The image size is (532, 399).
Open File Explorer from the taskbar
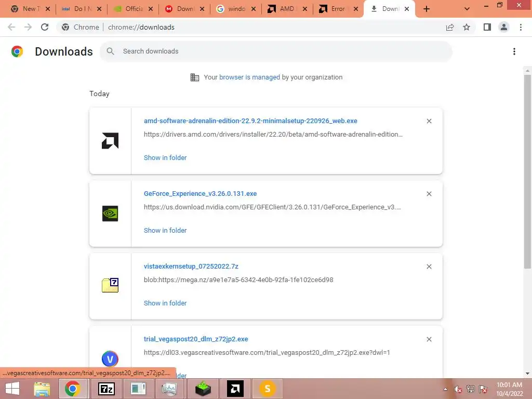[42, 389]
